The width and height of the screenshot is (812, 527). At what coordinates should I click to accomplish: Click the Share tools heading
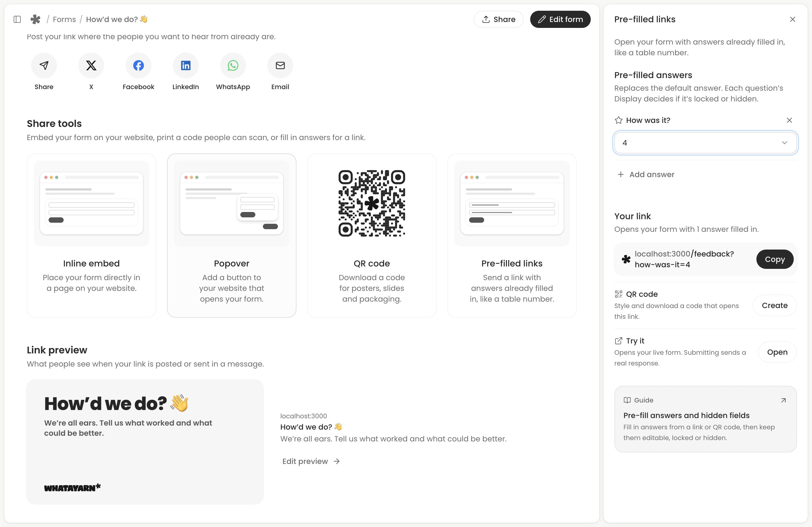click(54, 123)
